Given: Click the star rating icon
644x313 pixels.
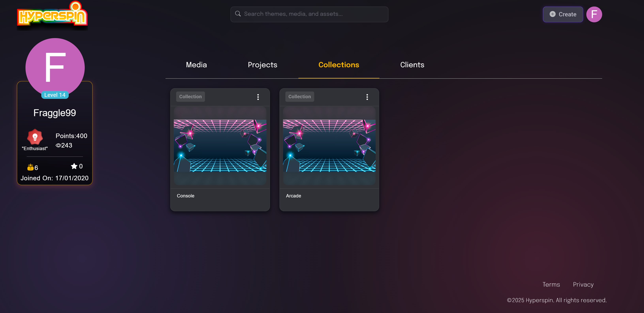Looking at the screenshot, I should (74, 166).
